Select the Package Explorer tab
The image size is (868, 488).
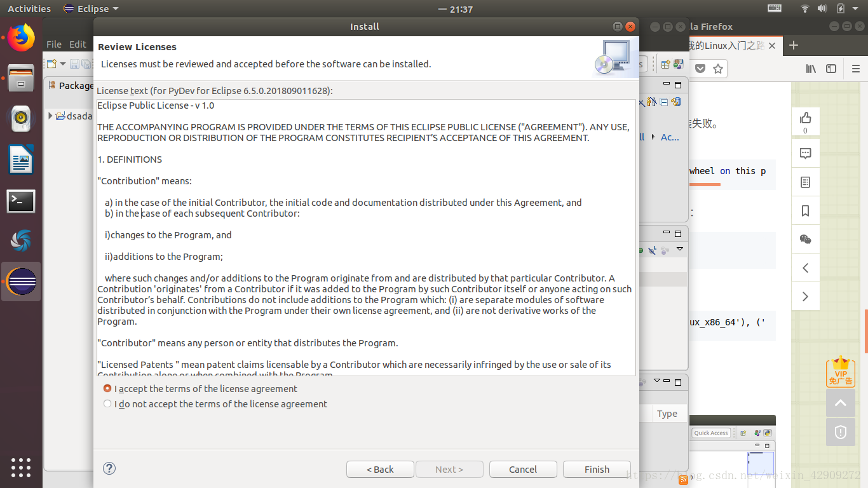[71, 85]
